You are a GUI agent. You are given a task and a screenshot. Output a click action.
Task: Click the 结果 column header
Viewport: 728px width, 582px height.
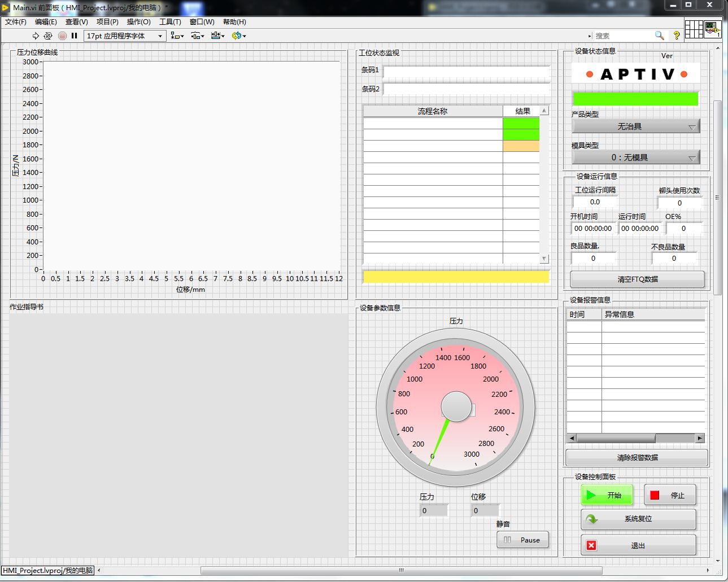tap(522, 111)
